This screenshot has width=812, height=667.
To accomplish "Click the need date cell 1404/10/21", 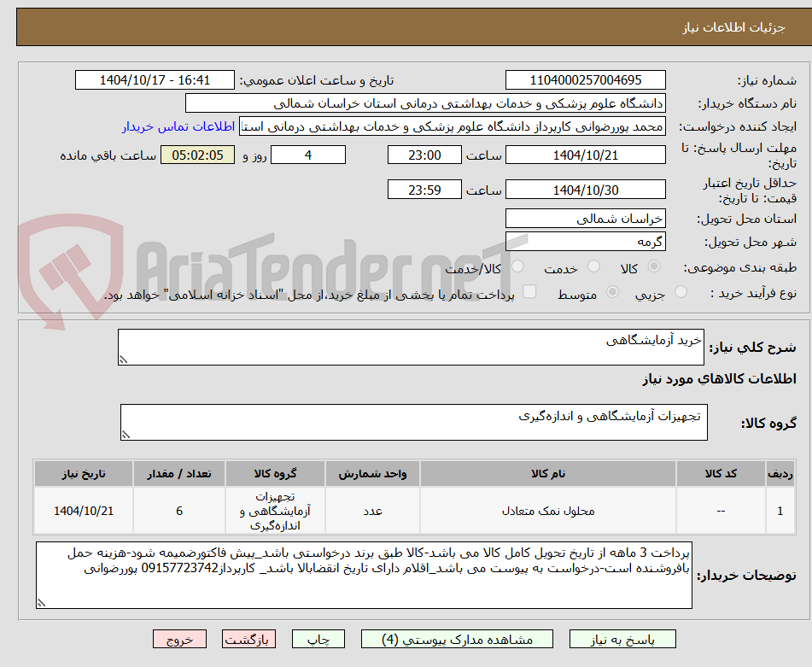I will point(84,511).
